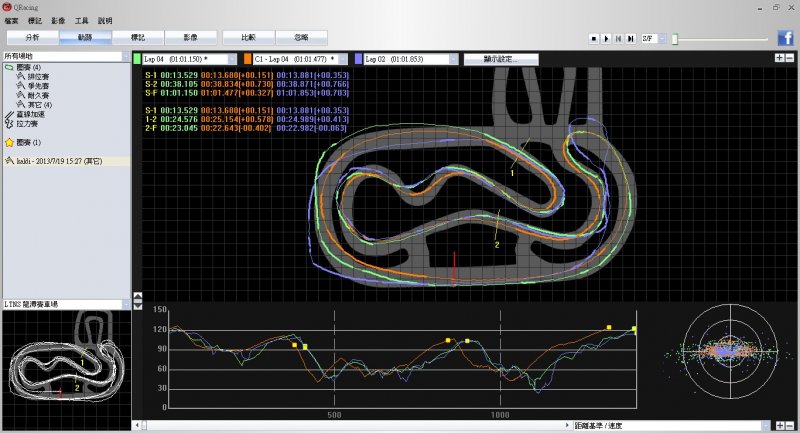Play the lap replay

[606, 38]
